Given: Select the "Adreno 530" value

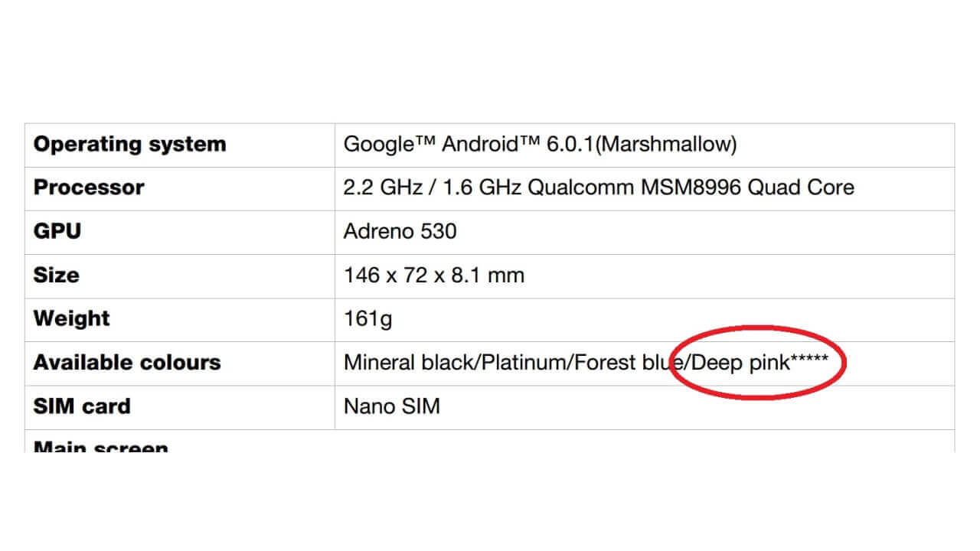Looking at the screenshot, I should pos(400,232).
